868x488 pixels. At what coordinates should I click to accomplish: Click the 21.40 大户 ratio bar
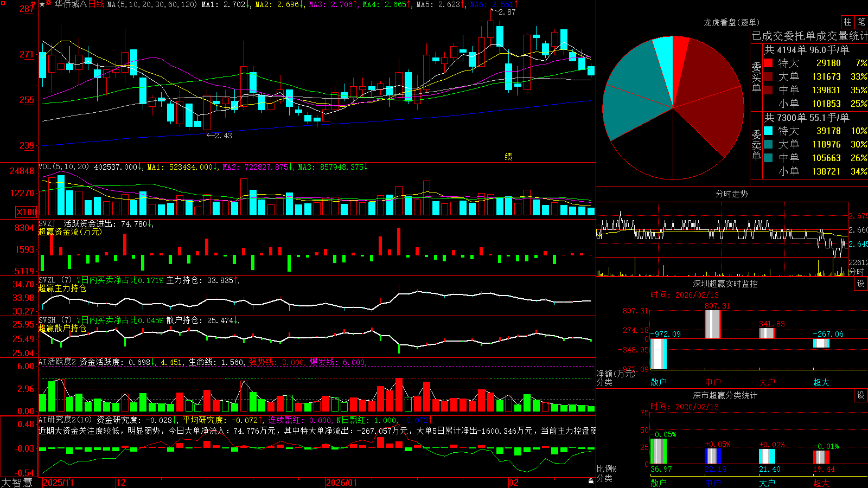(x=767, y=457)
